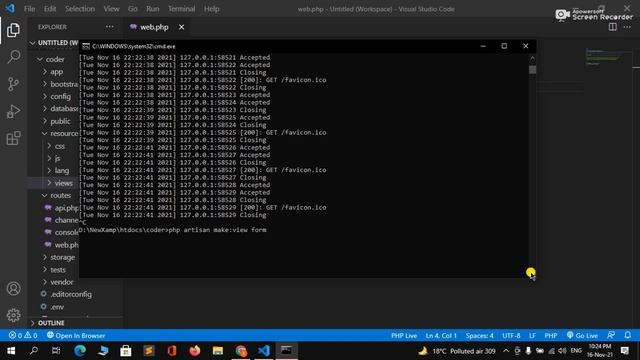
Task: Collapse the coder folder
Action: click(55, 59)
